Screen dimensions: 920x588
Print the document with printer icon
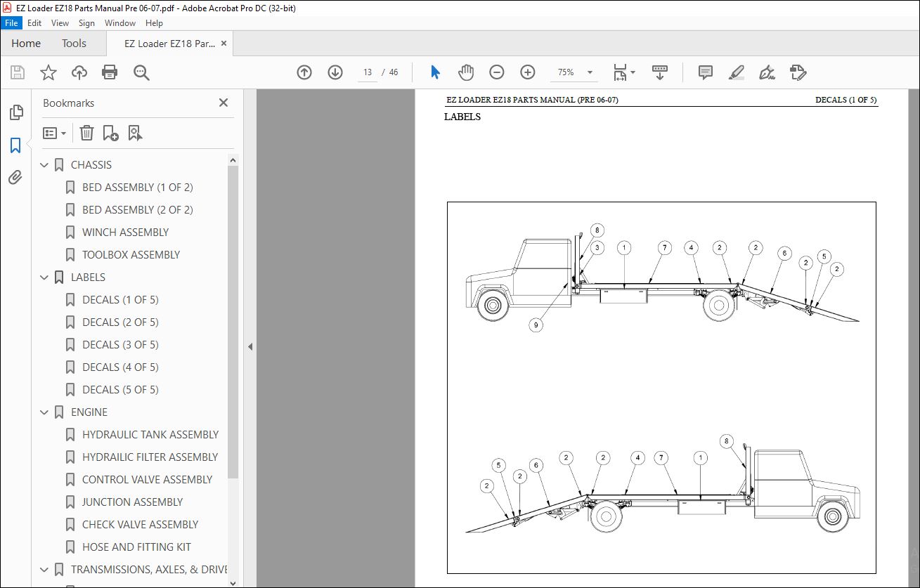pos(110,72)
